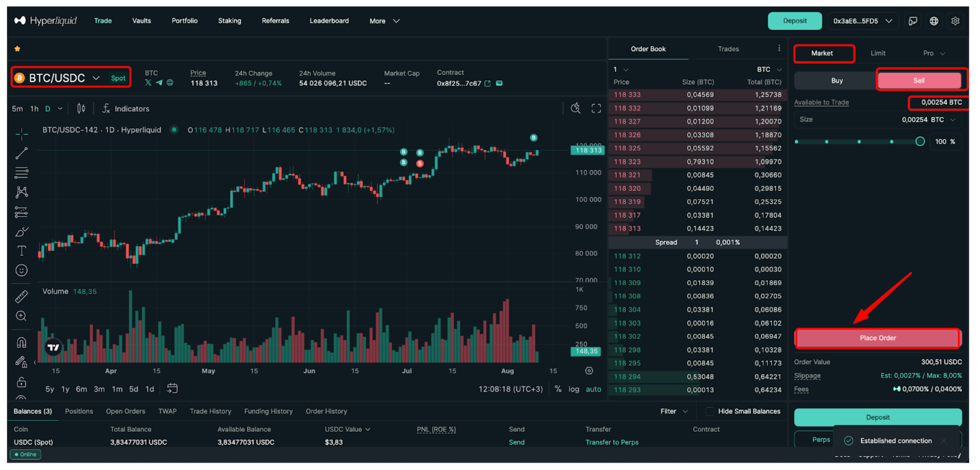Open the More menu dropdown
980x470 pixels.
384,21
